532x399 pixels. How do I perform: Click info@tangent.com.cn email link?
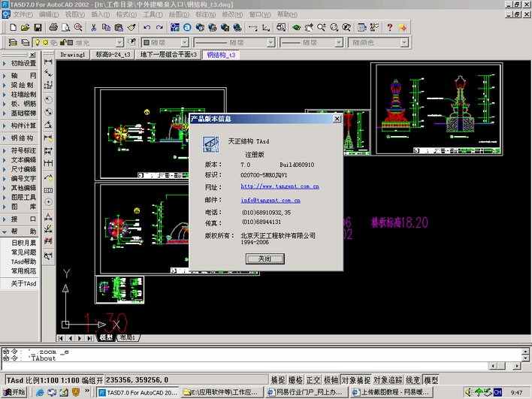[x=271, y=200]
